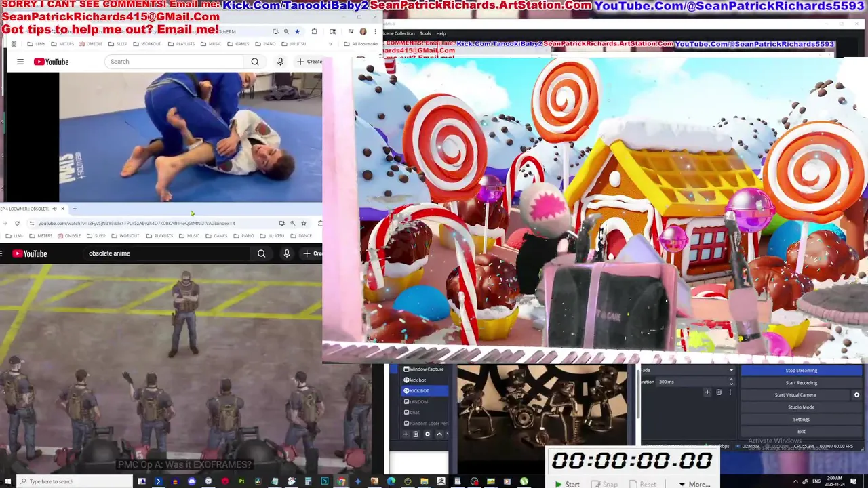
Task: Click Start on the stopwatch timer
Action: [x=567, y=484]
